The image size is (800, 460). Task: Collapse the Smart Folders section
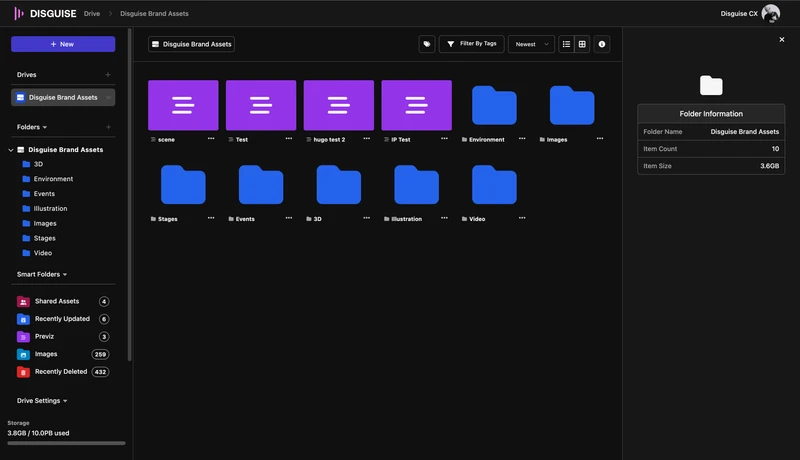coord(42,274)
